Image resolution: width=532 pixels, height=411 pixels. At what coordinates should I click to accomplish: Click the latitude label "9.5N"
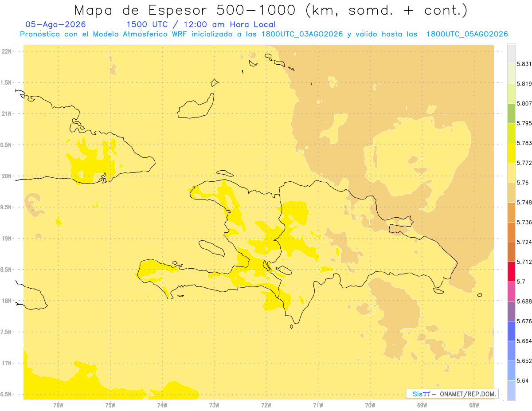tap(6, 207)
